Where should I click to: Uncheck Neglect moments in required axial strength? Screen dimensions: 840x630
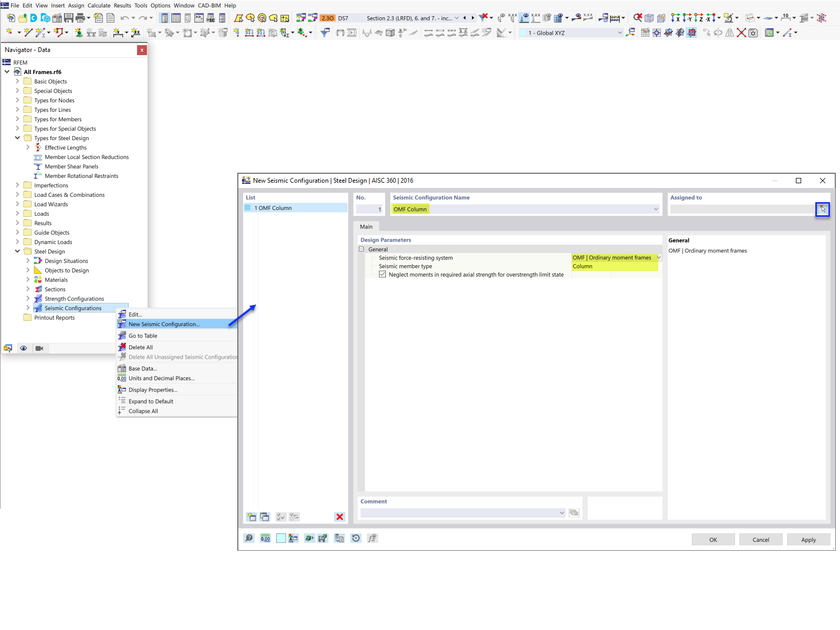click(x=382, y=275)
